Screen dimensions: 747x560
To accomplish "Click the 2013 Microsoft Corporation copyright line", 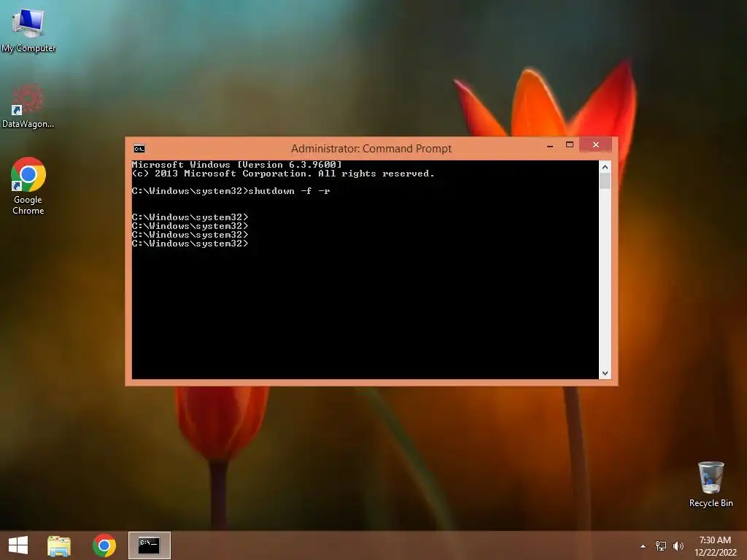I will [x=283, y=174].
